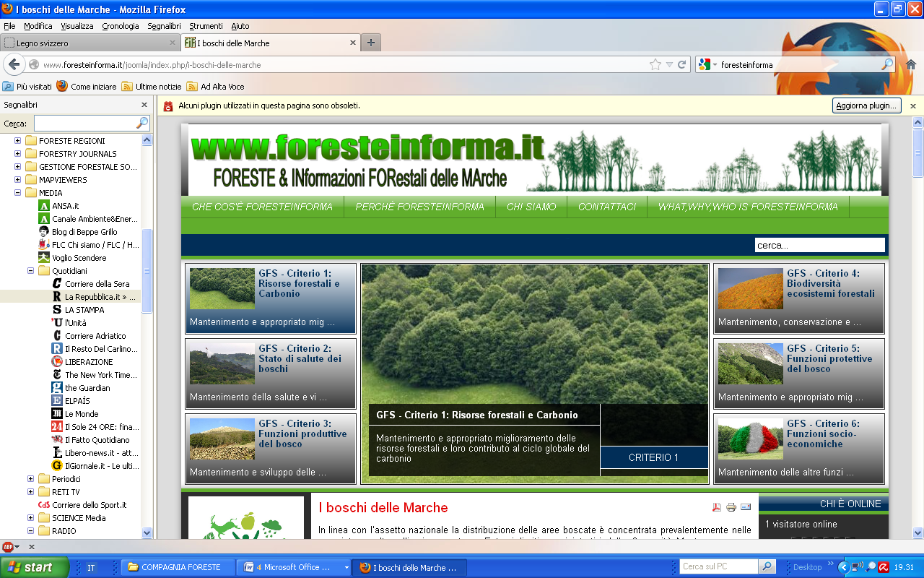Screen dimensions: 924x578
Task: Expand the Periodici bookmarks folder
Action: pyautogui.click(x=31, y=479)
